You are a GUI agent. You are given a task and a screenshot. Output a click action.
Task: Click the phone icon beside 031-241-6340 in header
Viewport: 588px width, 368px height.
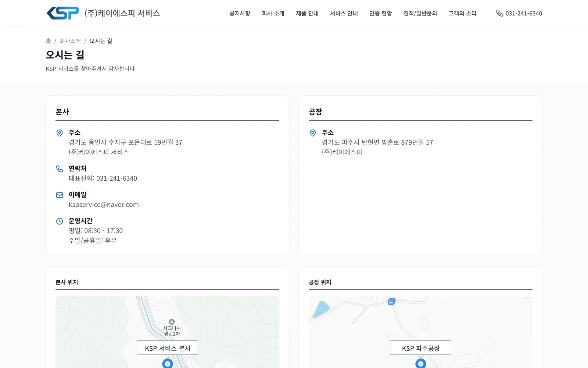coord(499,13)
